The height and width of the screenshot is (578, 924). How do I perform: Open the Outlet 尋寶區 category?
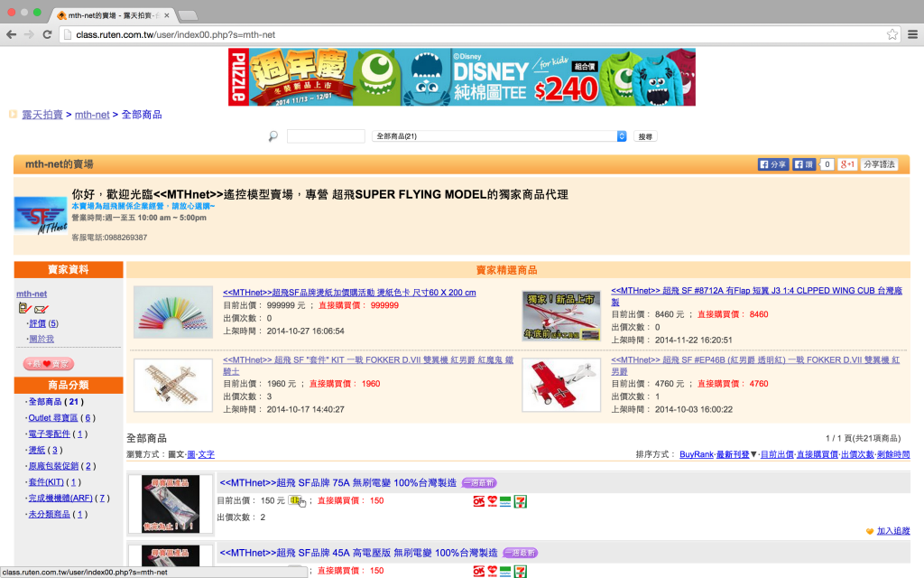click(x=53, y=418)
